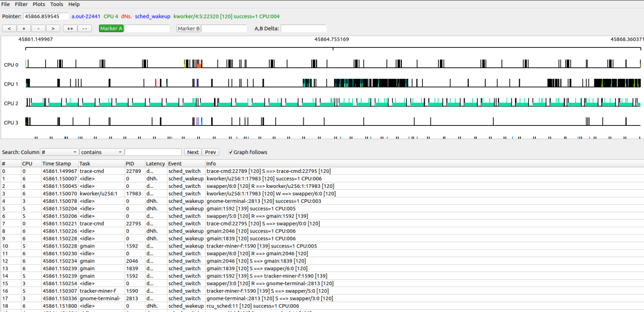644x312 pixels.
Task: Click the search text input field
Action: pos(153,152)
